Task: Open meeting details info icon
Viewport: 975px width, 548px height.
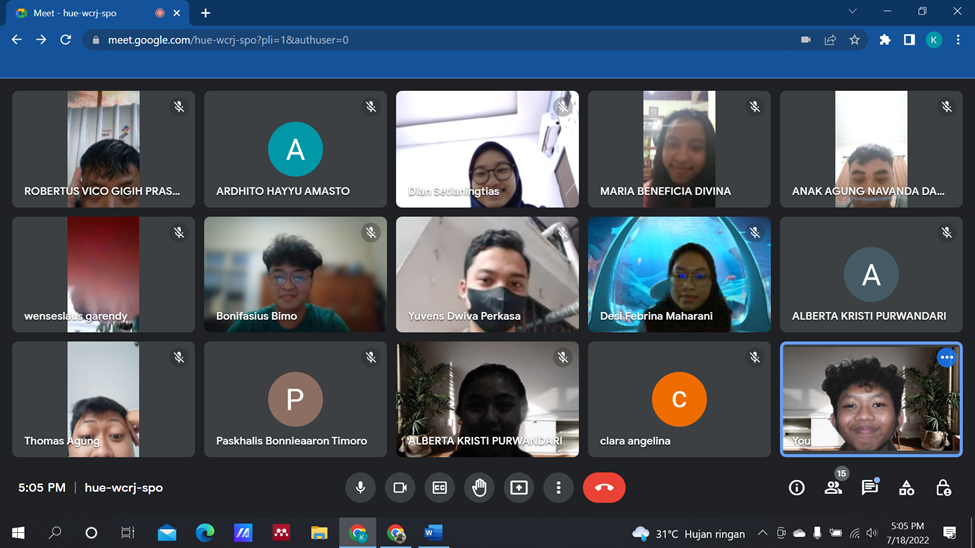Action: coord(797,488)
